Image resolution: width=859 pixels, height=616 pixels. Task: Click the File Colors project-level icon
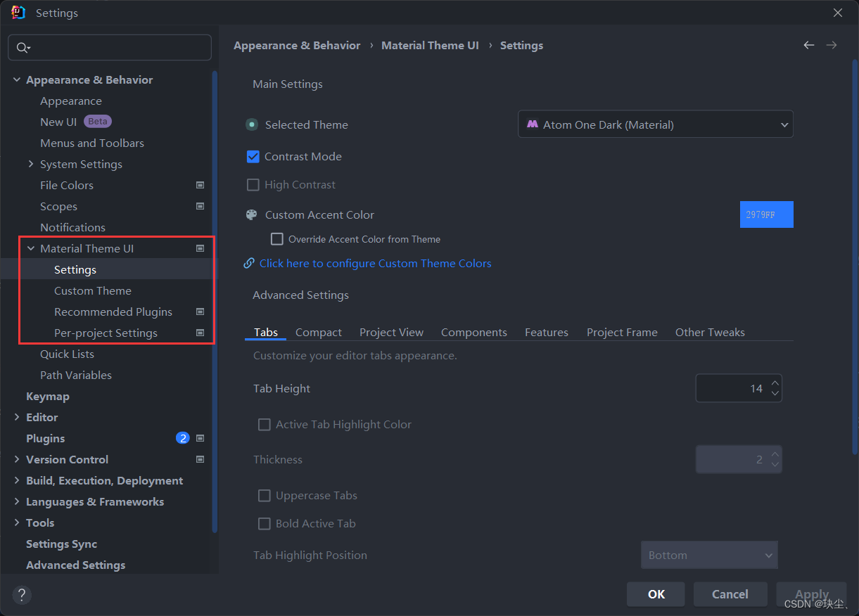(200, 185)
